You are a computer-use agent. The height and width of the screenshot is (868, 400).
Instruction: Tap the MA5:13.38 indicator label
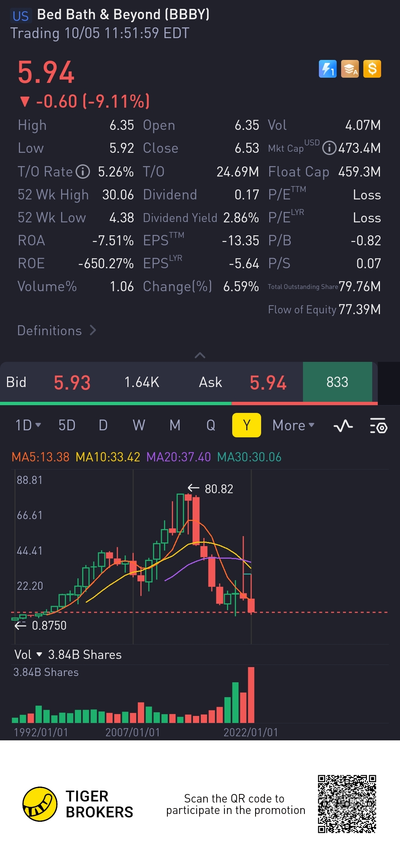click(40, 457)
